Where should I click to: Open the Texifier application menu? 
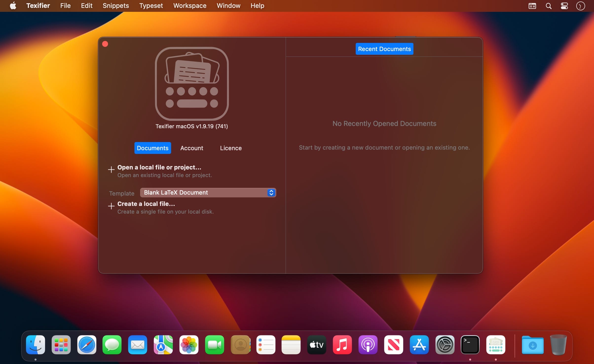[x=38, y=6]
